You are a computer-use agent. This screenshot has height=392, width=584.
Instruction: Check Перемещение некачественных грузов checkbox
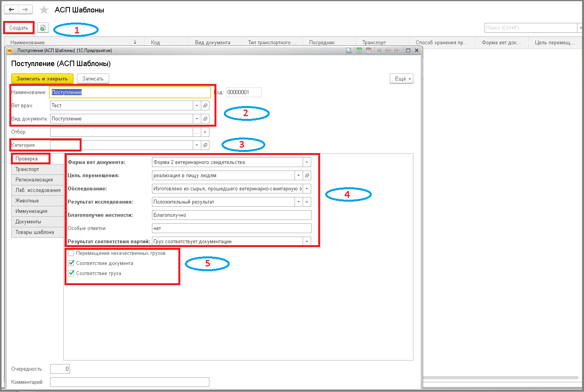pyautogui.click(x=71, y=253)
